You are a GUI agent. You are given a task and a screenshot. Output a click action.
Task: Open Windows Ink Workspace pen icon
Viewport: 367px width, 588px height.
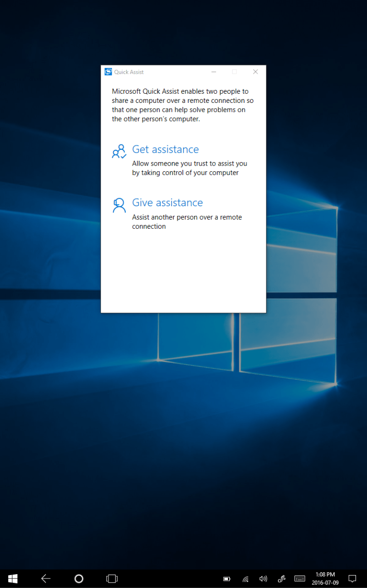pyautogui.click(x=281, y=579)
